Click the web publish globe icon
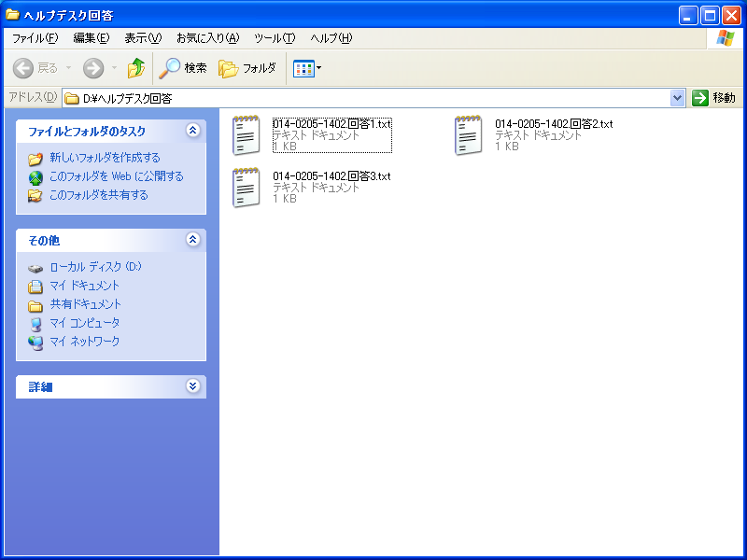This screenshot has height=560, width=747. [35, 177]
